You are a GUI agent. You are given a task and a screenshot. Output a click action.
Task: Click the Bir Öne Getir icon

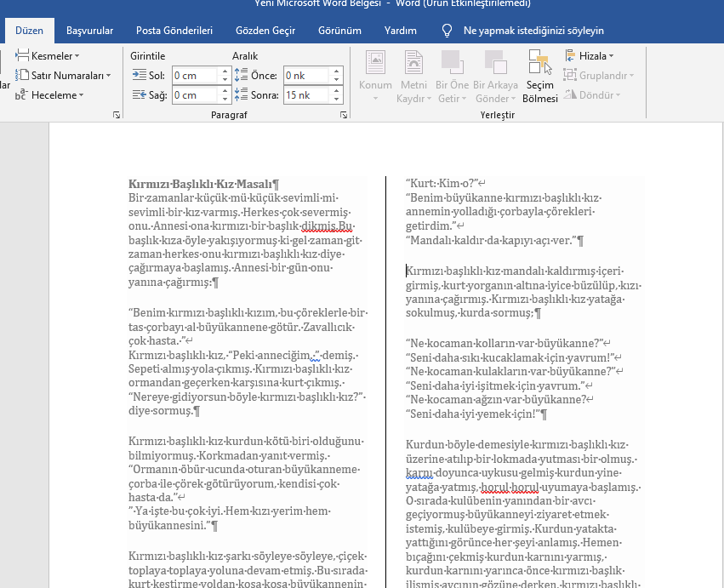click(x=452, y=64)
